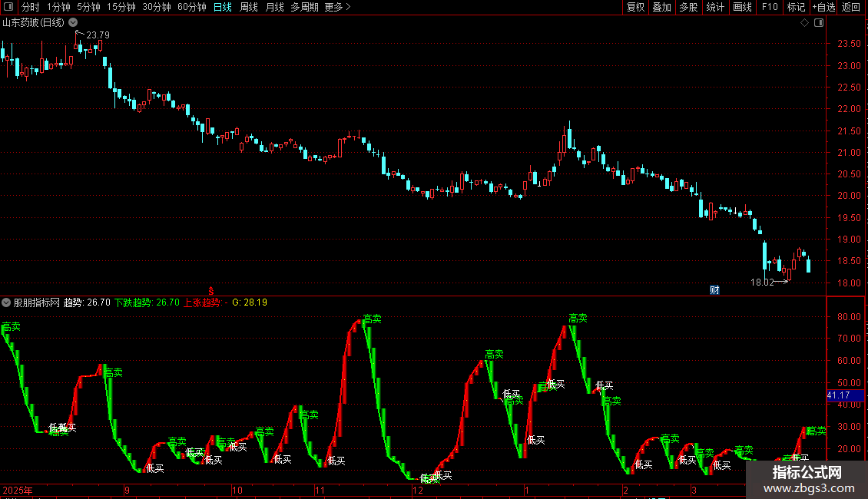Open the indicator settings circle icon beside 股朋指标网

(6, 302)
